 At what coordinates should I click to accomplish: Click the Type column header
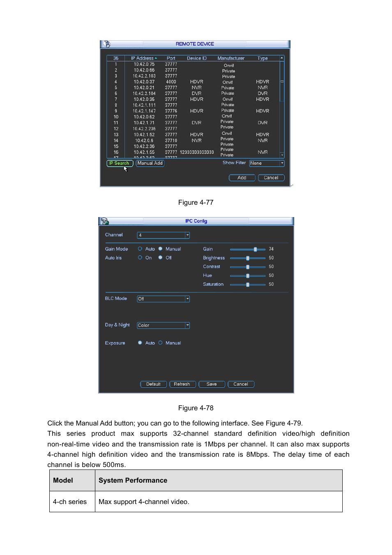click(263, 58)
